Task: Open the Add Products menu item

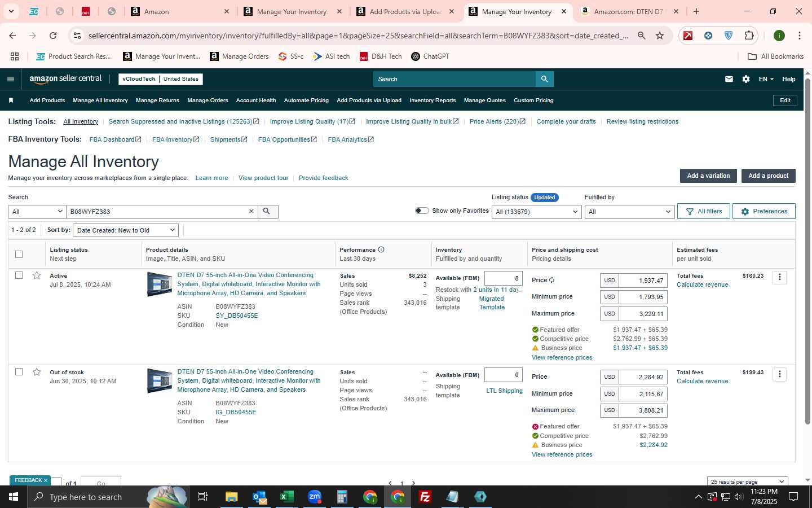Action: [47, 100]
